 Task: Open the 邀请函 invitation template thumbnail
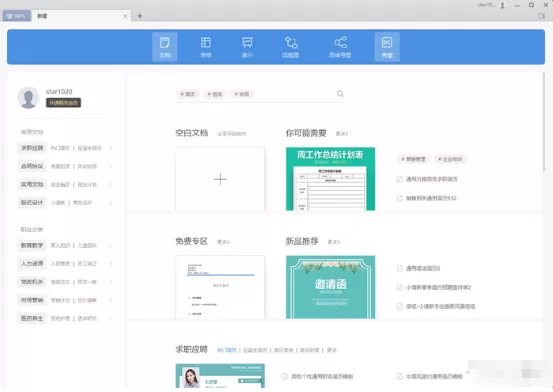click(x=330, y=287)
